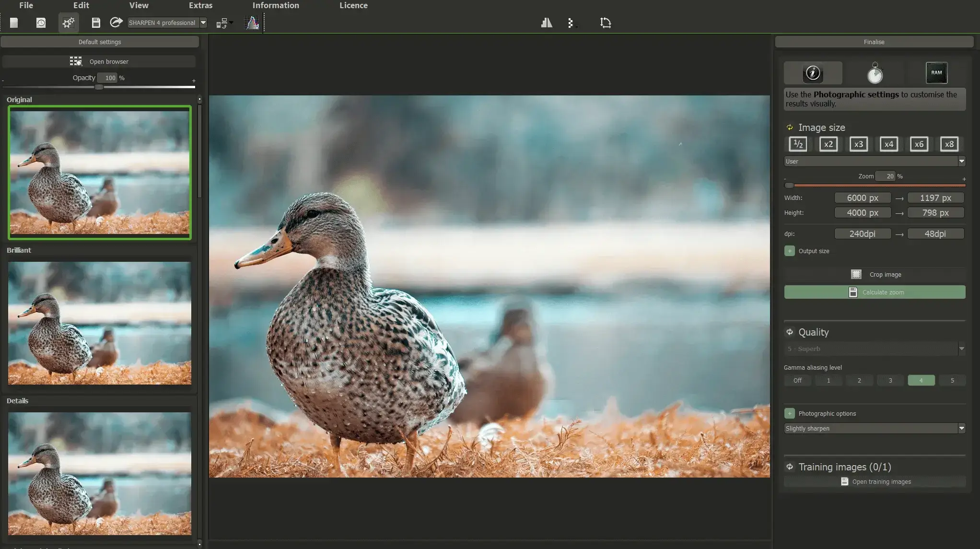Select the Brilliant preset thumbnail

click(x=99, y=323)
